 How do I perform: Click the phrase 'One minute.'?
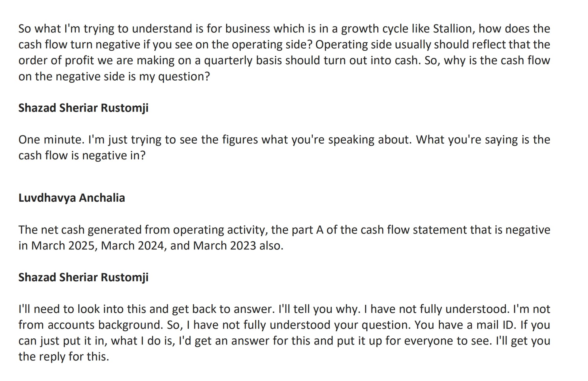(x=51, y=140)
